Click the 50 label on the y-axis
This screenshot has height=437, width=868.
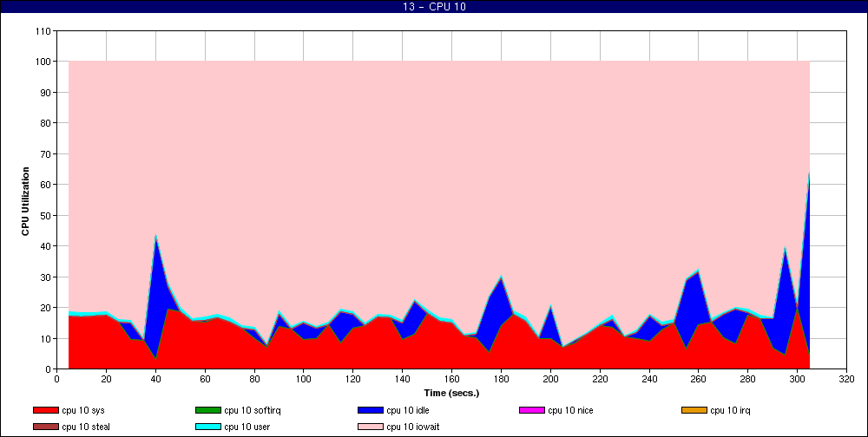tap(47, 216)
